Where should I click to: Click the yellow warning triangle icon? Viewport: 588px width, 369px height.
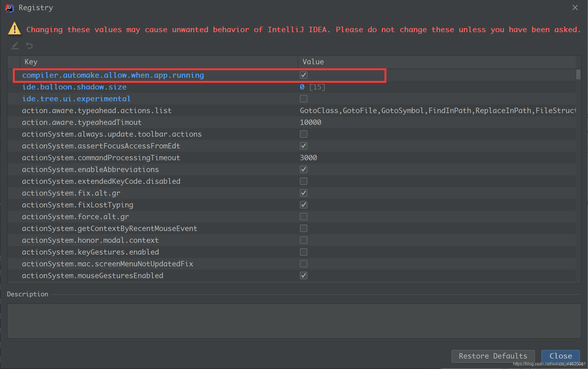[14, 29]
